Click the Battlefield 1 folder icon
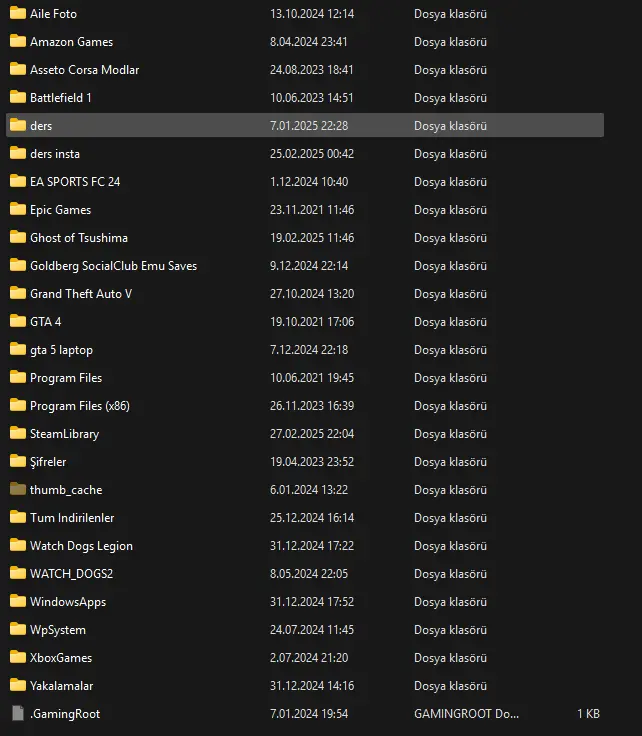 (x=18, y=97)
